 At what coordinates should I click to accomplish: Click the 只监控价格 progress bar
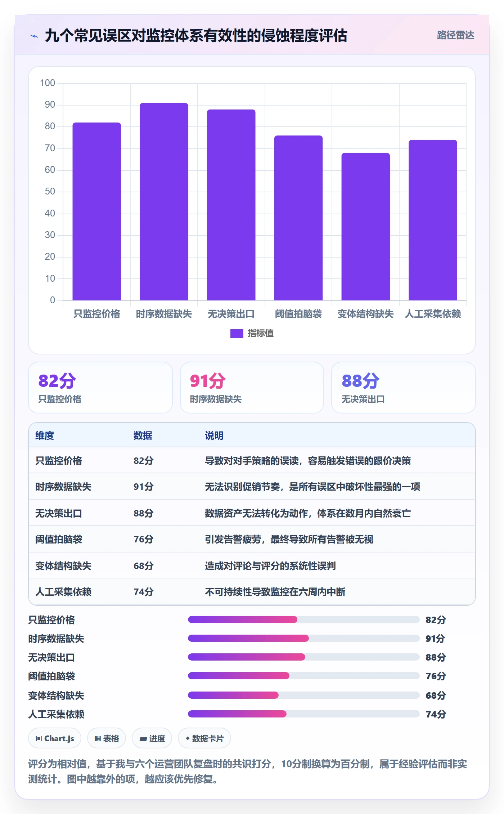(304, 620)
